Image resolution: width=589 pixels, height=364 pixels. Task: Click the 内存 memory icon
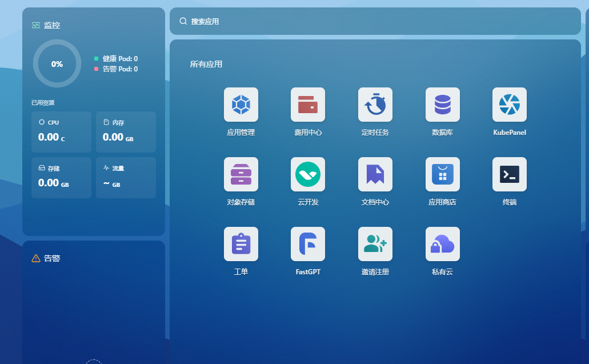(x=106, y=122)
